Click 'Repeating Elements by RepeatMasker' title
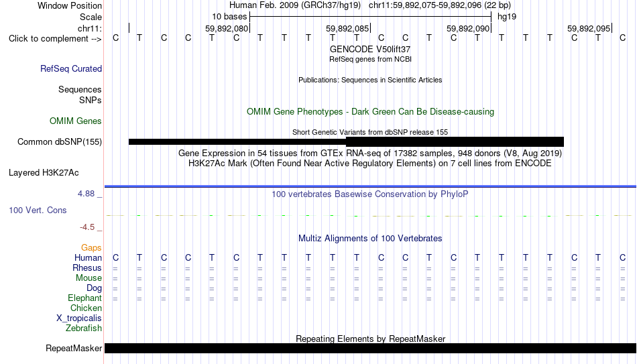Screen dimensions: 637x364 [x=371, y=339]
